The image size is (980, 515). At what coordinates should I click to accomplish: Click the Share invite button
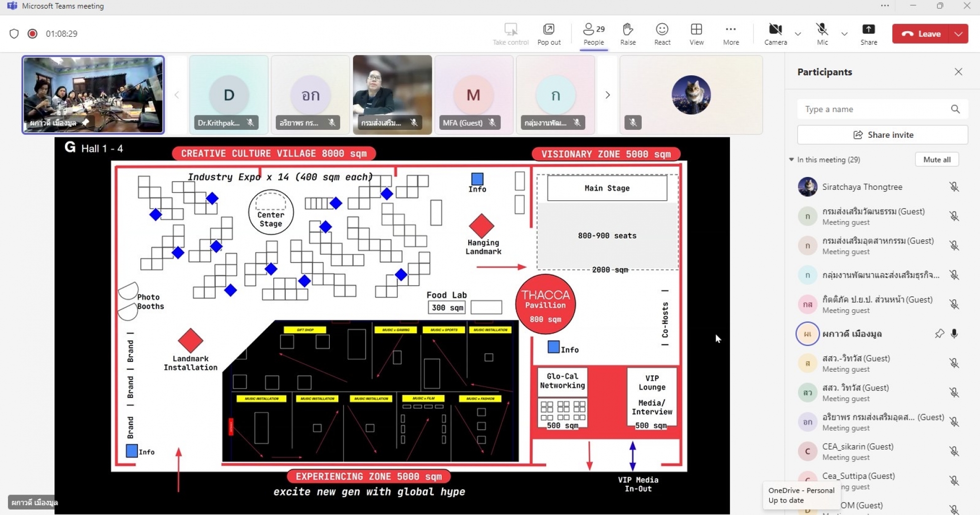click(x=882, y=135)
